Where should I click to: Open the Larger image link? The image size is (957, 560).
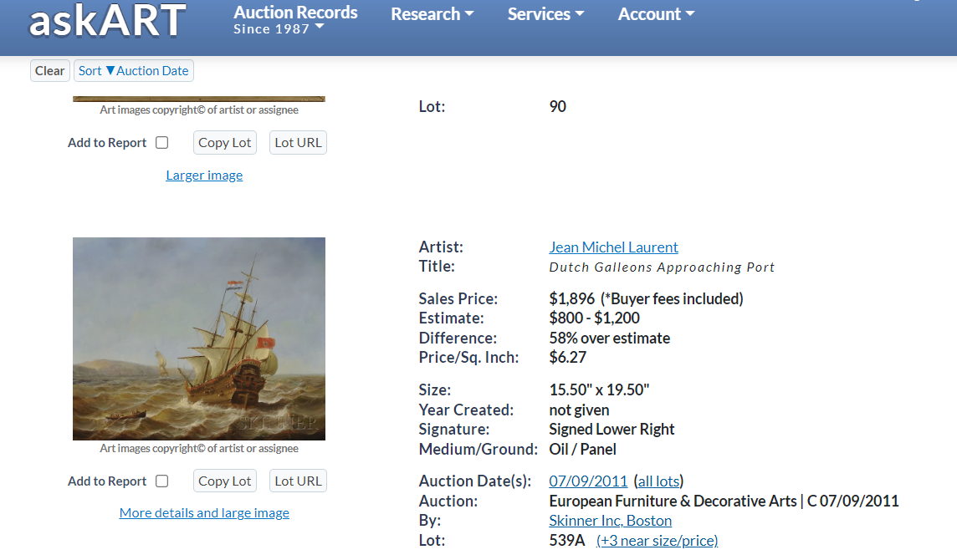204,175
